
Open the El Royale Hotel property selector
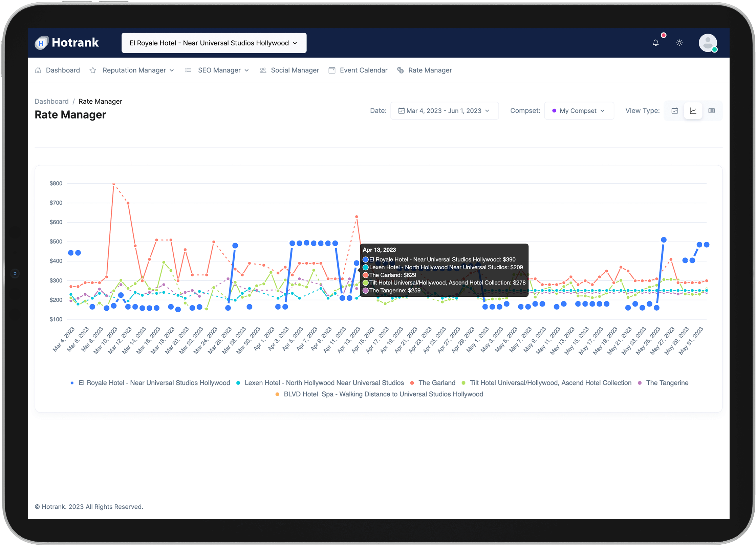(x=214, y=43)
